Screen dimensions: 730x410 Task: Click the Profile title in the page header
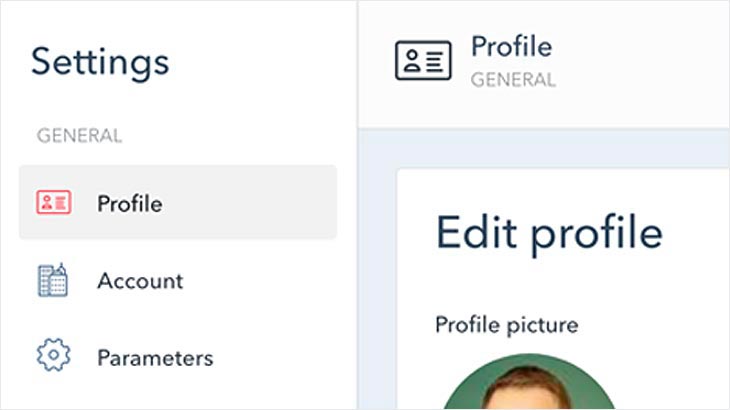(x=512, y=47)
